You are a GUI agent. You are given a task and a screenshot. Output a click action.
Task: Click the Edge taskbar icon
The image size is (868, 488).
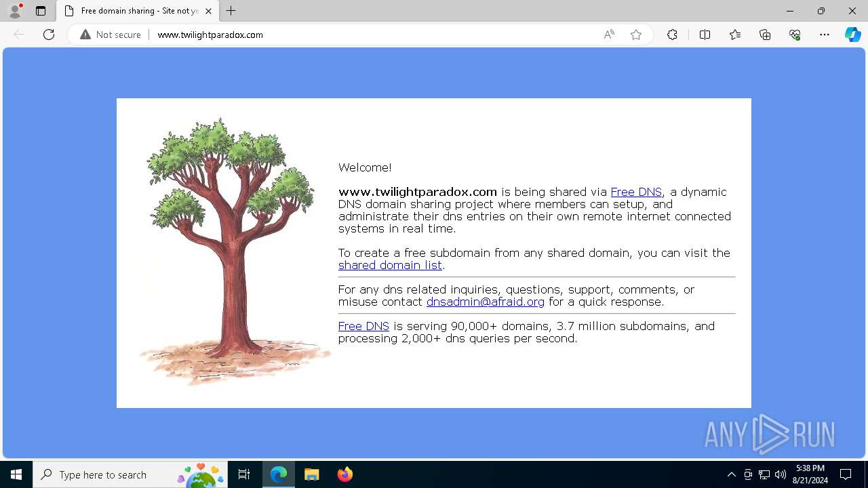279,474
